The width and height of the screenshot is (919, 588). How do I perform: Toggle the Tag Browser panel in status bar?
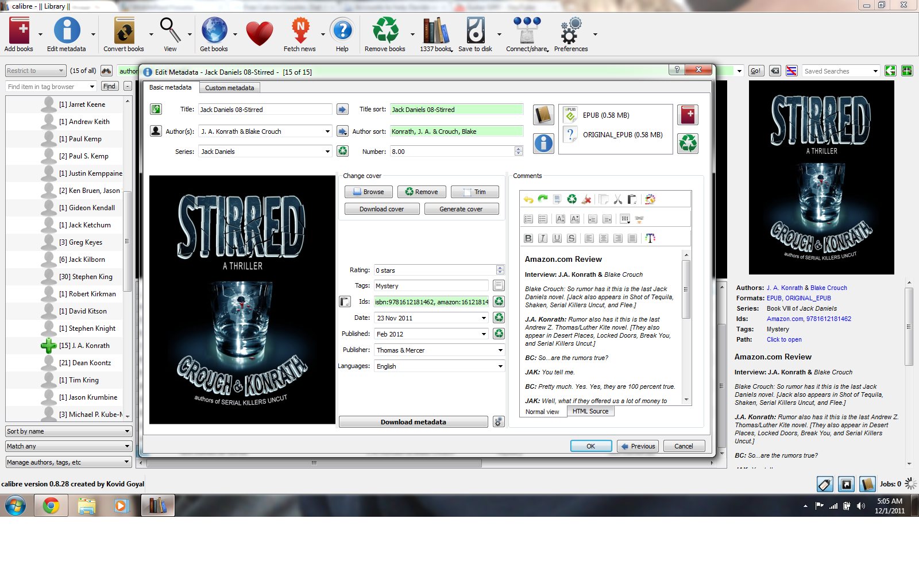[825, 484]
